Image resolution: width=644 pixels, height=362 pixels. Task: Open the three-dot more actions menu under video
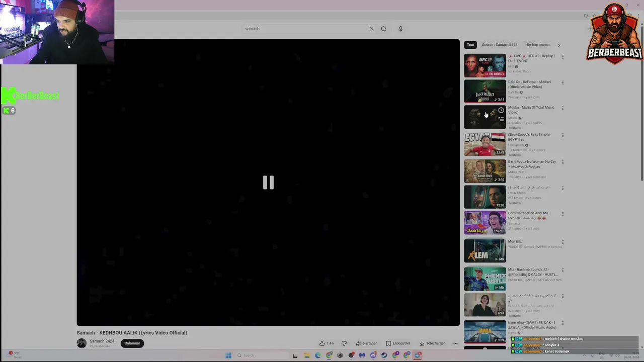click(x=455, y=343)
